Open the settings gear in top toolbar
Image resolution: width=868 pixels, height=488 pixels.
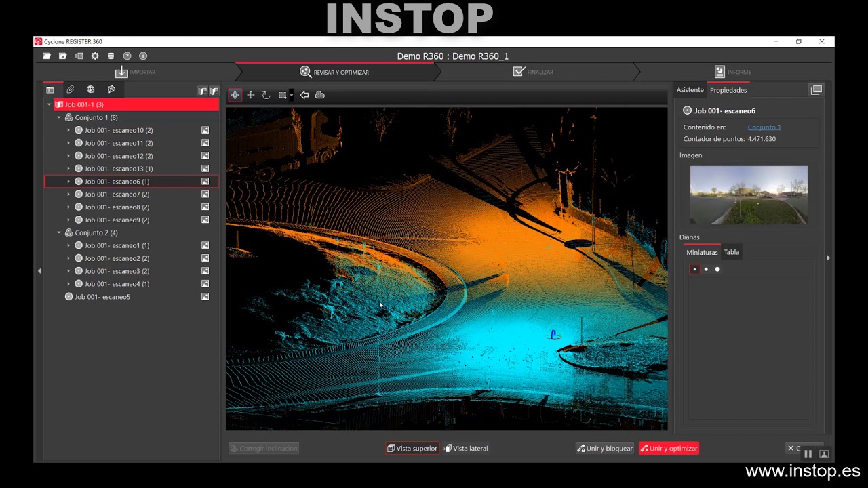point(95,56)
